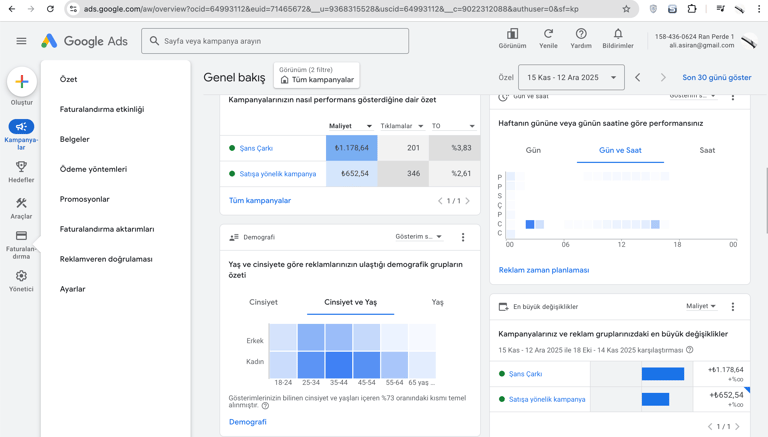Select Belgeler menu item
Image resolution: width=768 pixels, height=437 pixels.
(x=74, y=139)
